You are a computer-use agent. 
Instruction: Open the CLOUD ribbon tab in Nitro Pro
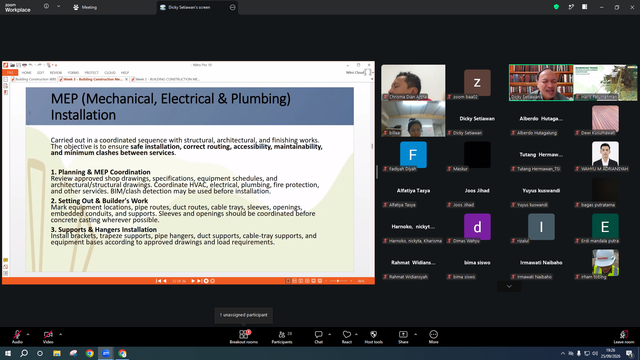[x=110, y=73]
